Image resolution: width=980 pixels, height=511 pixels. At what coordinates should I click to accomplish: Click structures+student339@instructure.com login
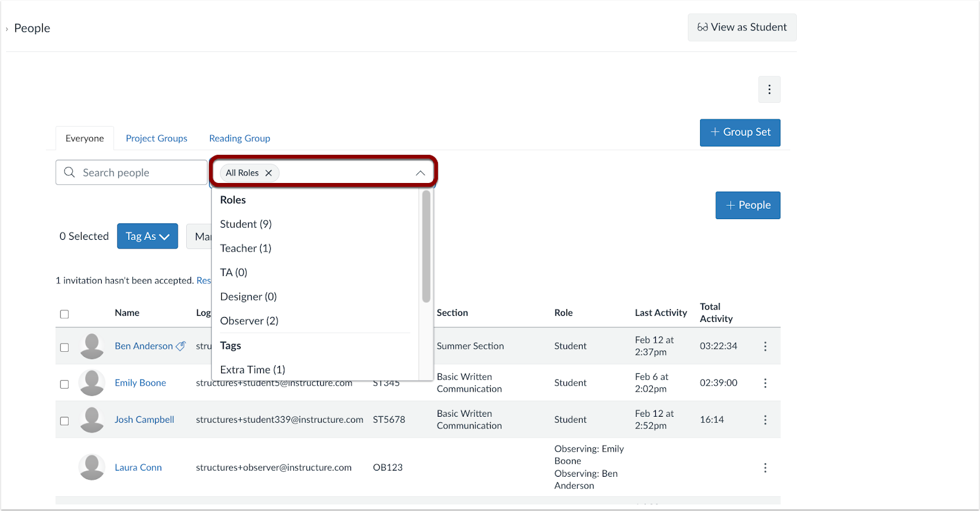(x=279, y=419)
